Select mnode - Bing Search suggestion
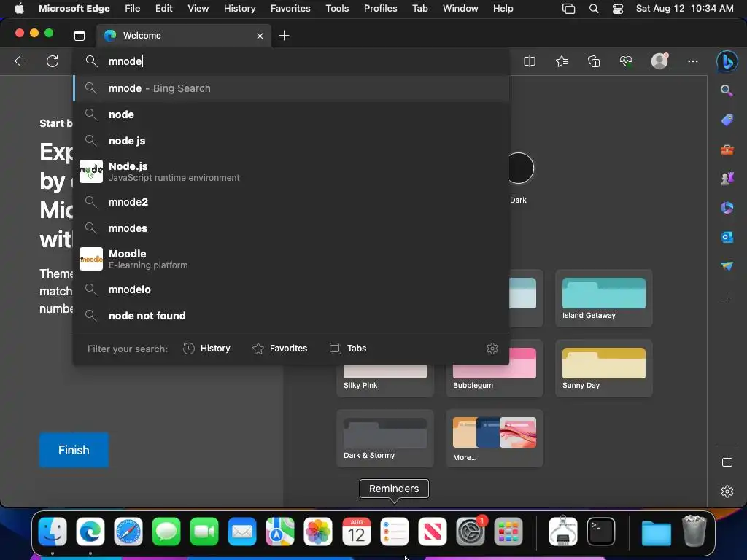 click(291, 88)
